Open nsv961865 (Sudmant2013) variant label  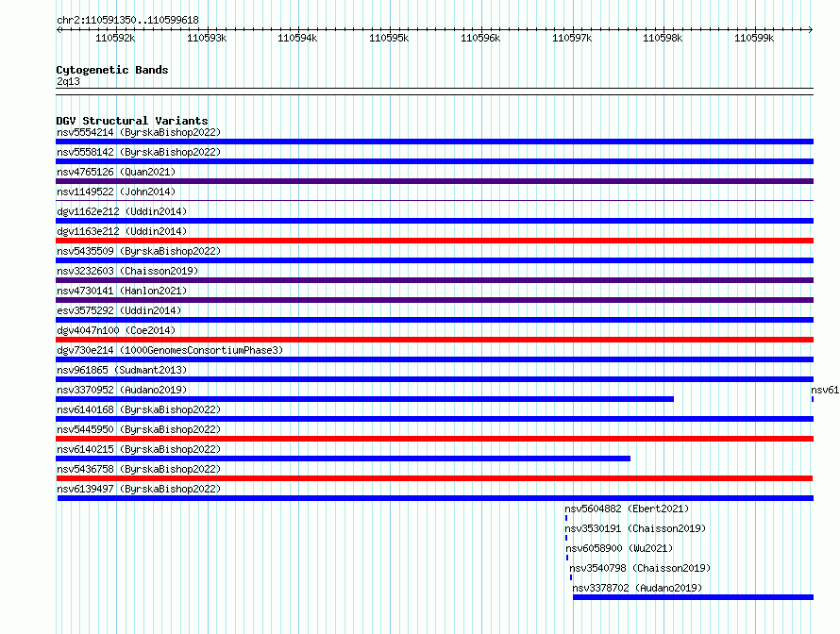click(122, 370)
